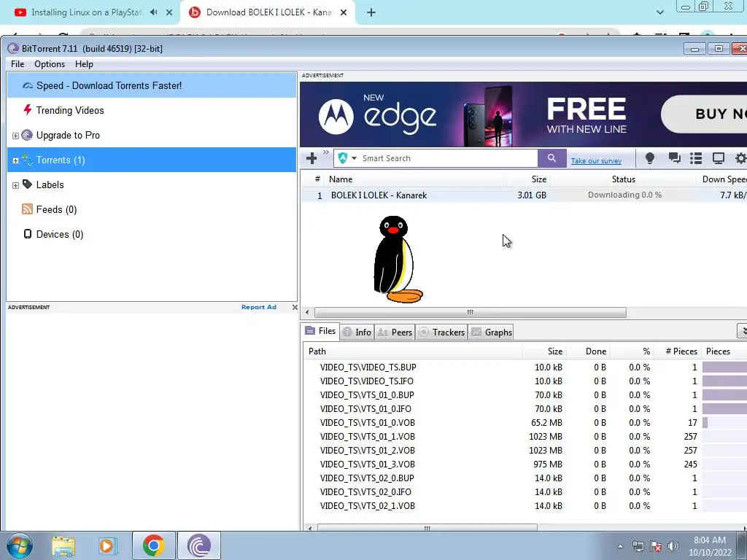
Task: Click the Take our survey link
Action: click(596, 161)
